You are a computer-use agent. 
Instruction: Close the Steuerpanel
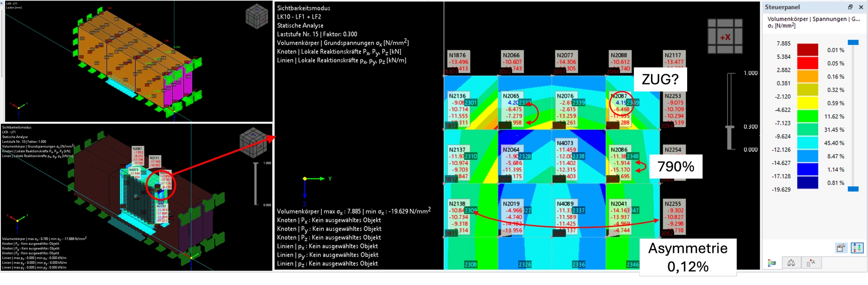click(861, 7)
